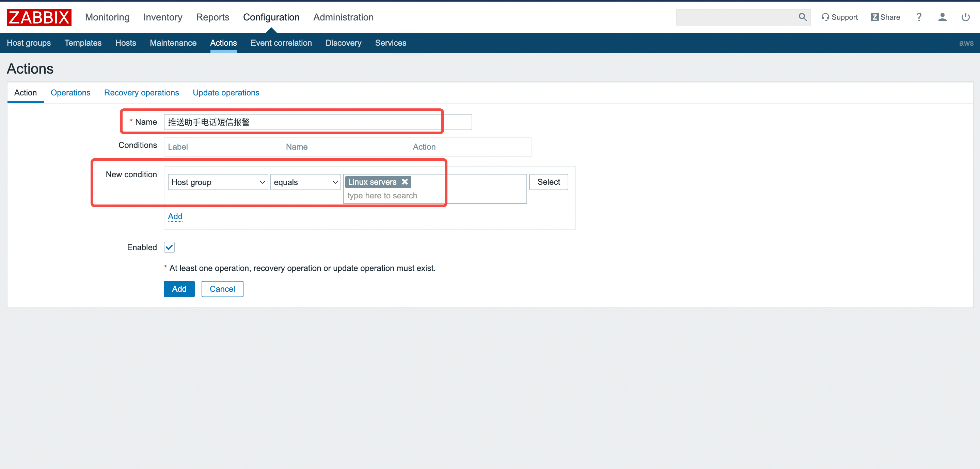
Task: Focus the action Name input field
Action: point(318,122)
